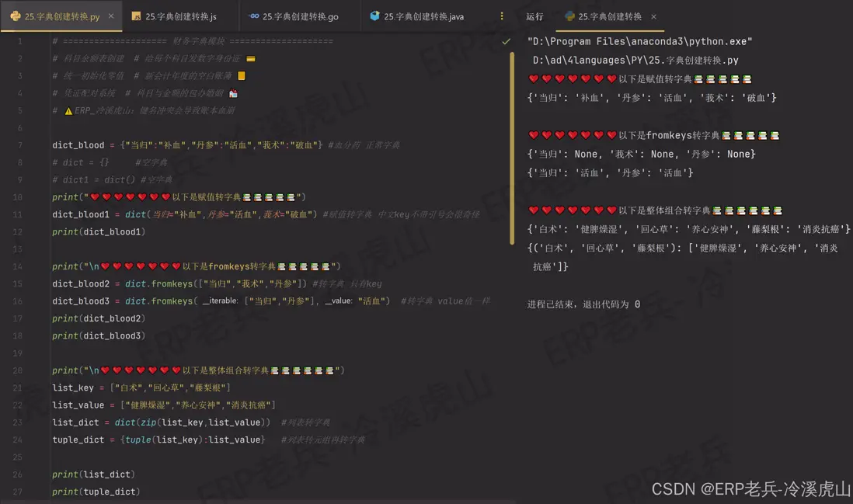Select the 运行 run tool window label
Screen dimensions: 853x504
point(534,17)
